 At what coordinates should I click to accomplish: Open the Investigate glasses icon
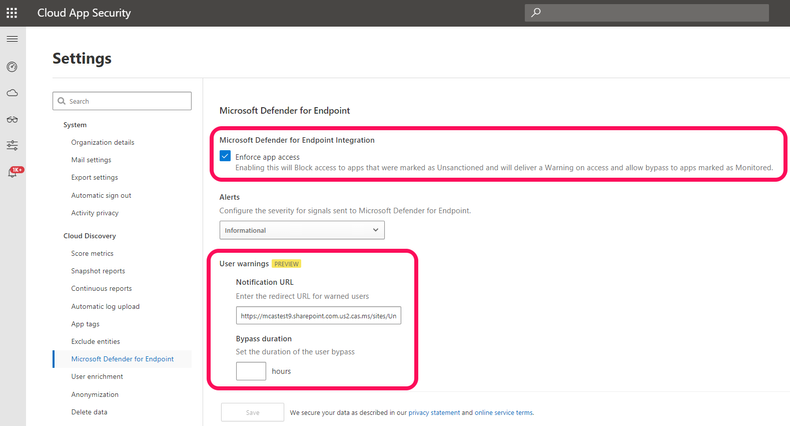point(12,119)
